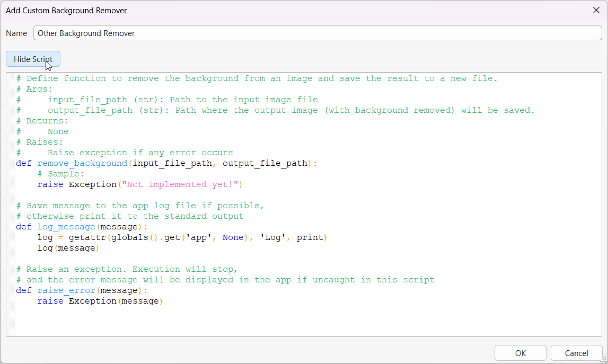The width and height of the screenshot is (608, 364).
Task: Place cursor on remove_background function name
Action: (82, 163)
